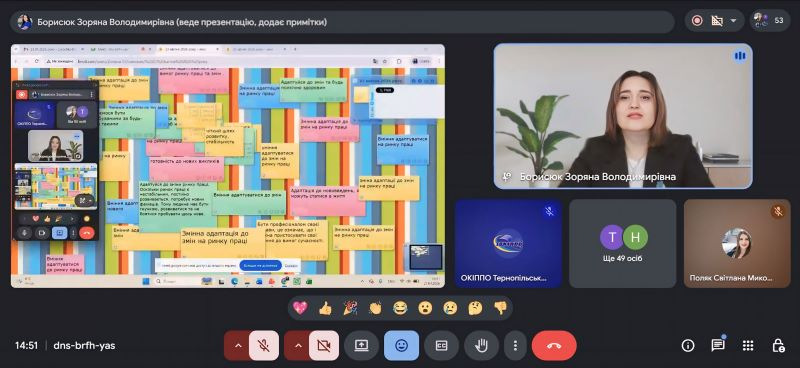Select Поляк Світлана participant tile

click(737, 243)
